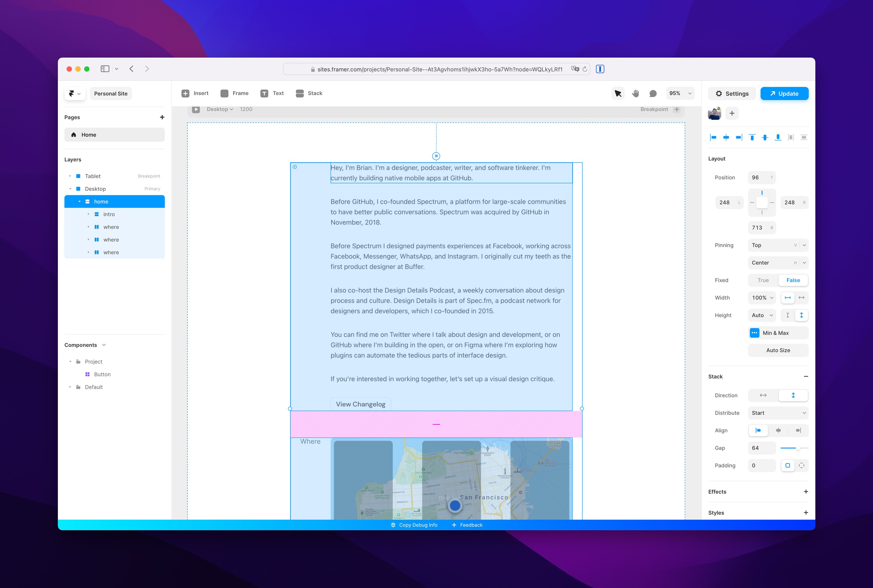Click the Framer logo menu
This screenshot has width=873, height=588.
click(75, 93)
